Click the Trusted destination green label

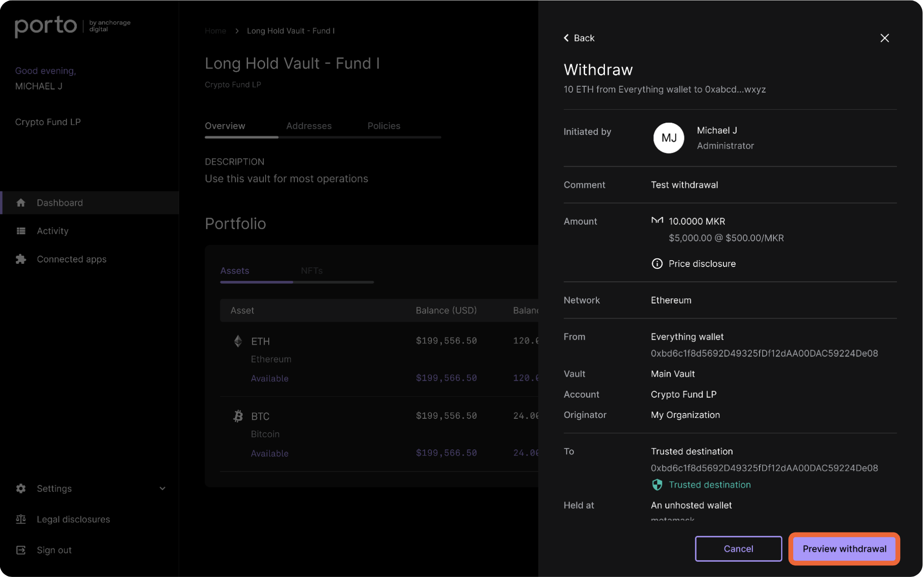pos(710,484)
